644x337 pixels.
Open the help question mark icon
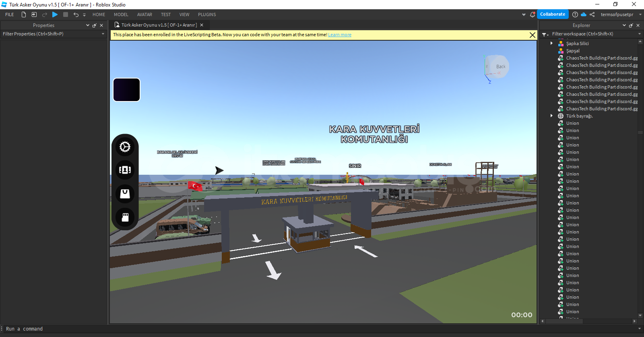(x=575, y=14)
